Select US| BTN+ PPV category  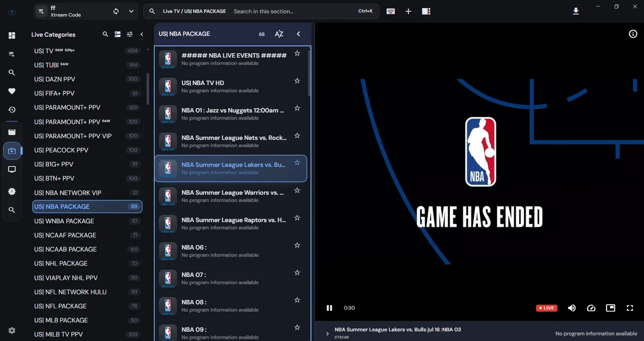(x=88, y=178)
